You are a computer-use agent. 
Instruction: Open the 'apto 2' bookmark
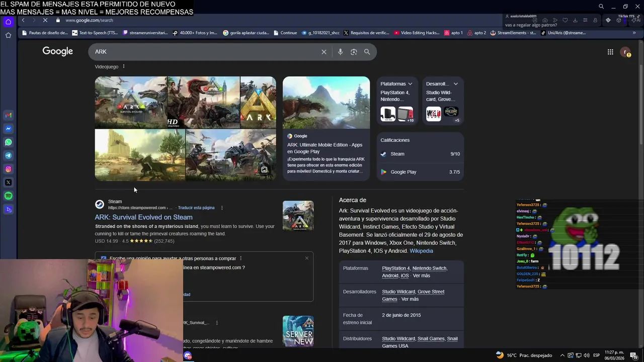[477, 33]
